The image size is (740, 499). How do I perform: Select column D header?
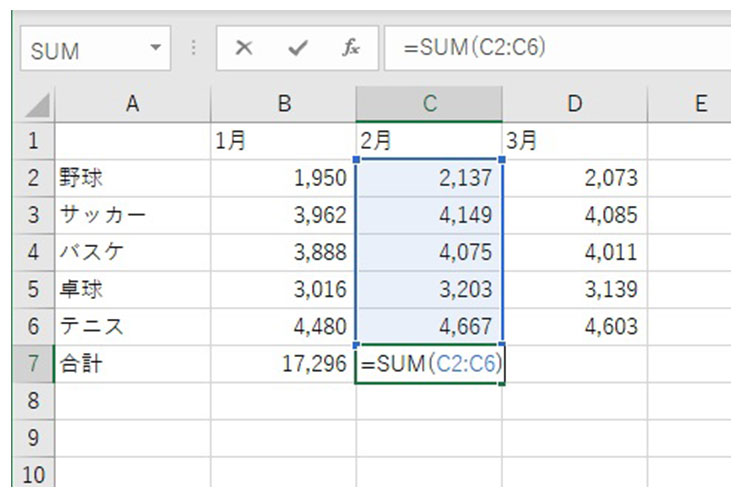tap(574, 103)
